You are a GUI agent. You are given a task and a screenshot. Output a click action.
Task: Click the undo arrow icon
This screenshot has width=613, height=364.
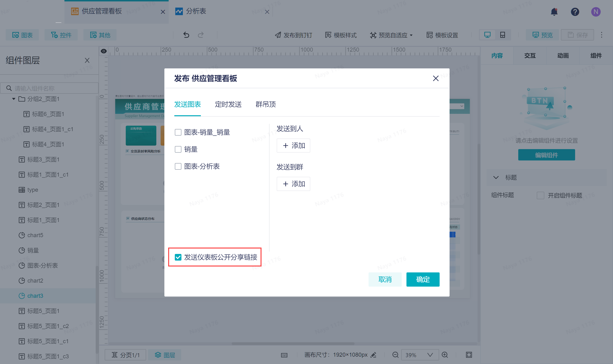[186, 35]
